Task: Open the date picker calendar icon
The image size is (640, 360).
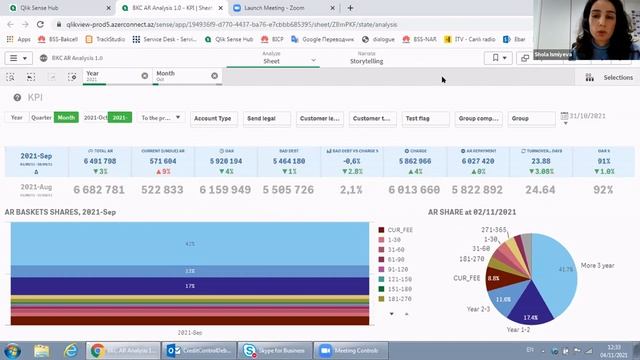Action: pyautogui.click(x=564, y=116)
